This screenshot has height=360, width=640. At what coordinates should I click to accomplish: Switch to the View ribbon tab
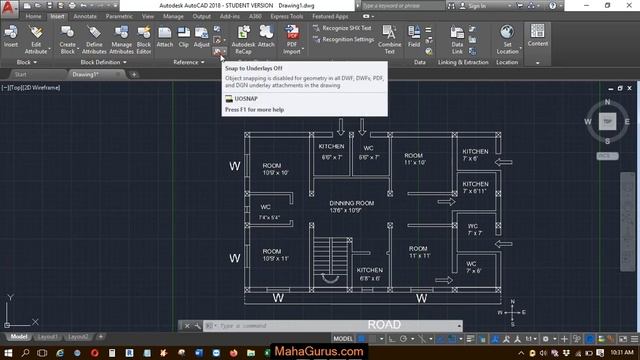(148, 16)
